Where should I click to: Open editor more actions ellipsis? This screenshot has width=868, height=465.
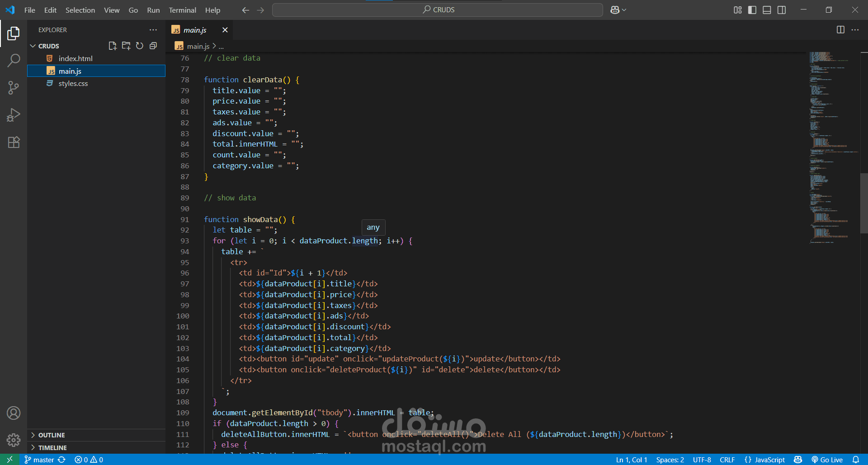[x=855, y=30]
